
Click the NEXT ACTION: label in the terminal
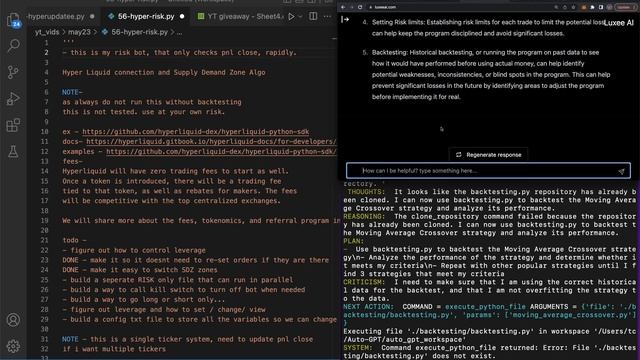pos(369,307)
